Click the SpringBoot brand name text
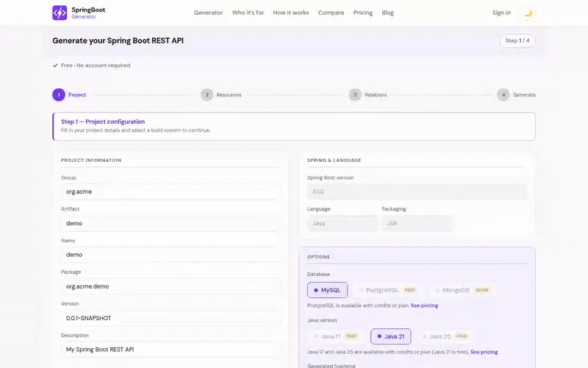Image resolution: width=588 pixels, height=368 pixels. point(88,10)
